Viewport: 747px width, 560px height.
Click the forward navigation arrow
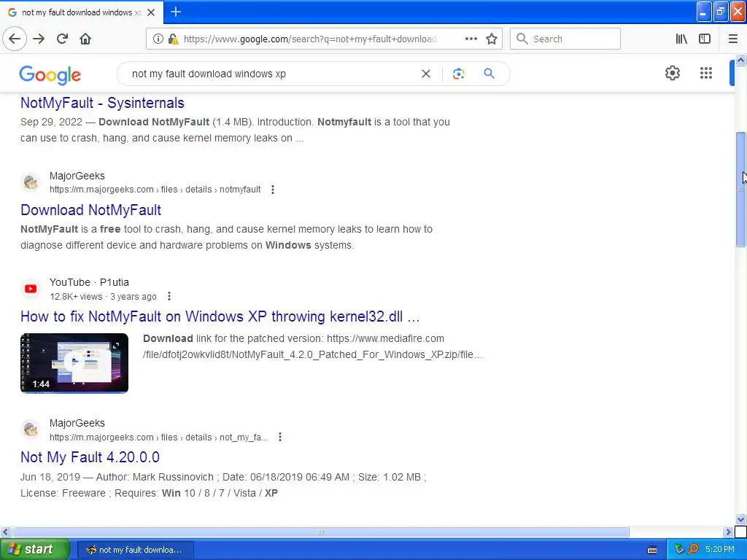[39, 39]
